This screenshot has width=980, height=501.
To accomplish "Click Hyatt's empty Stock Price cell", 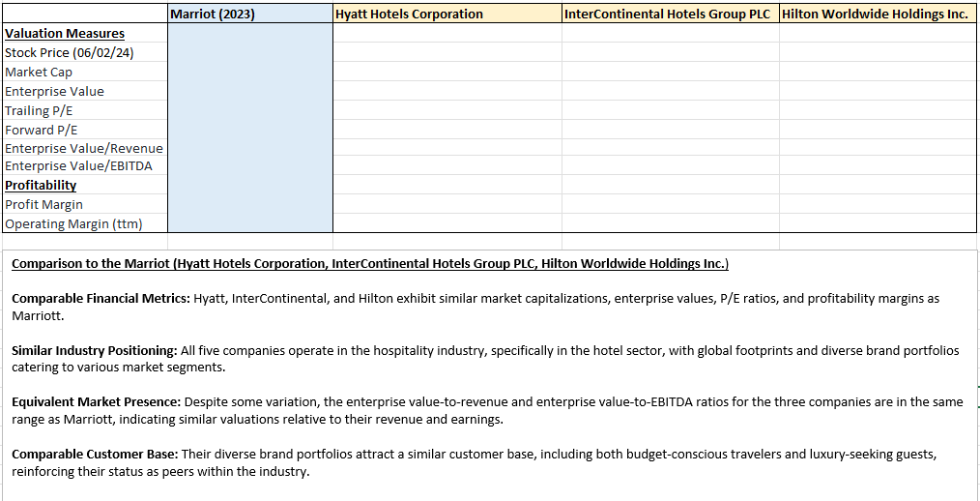I will (x=447, y=52).
